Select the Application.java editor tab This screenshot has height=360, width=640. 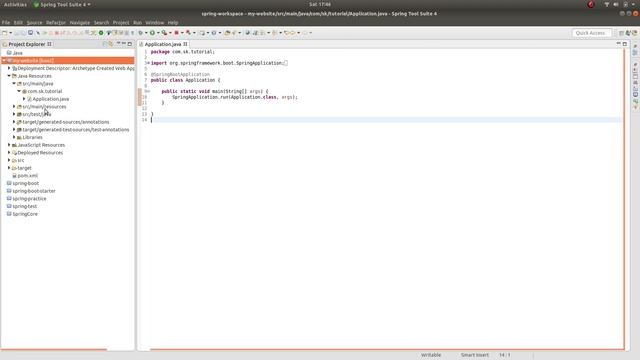pos(163,44)
